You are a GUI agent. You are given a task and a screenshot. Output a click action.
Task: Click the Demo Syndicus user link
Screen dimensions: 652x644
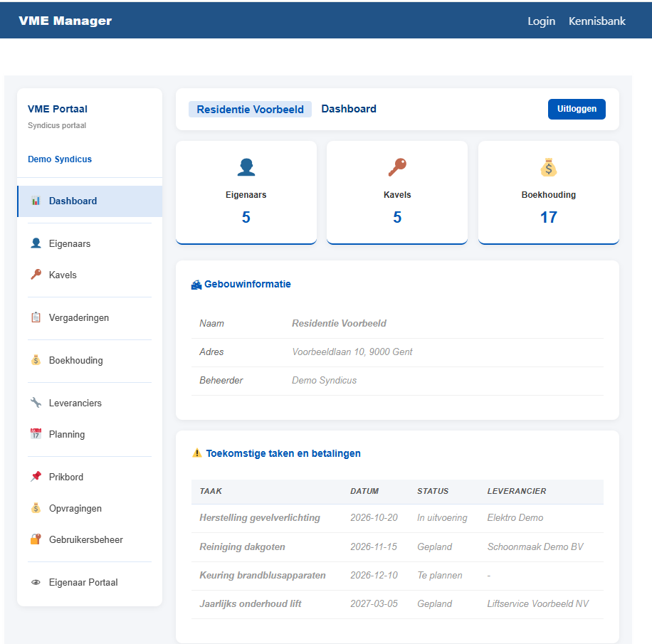60,159
